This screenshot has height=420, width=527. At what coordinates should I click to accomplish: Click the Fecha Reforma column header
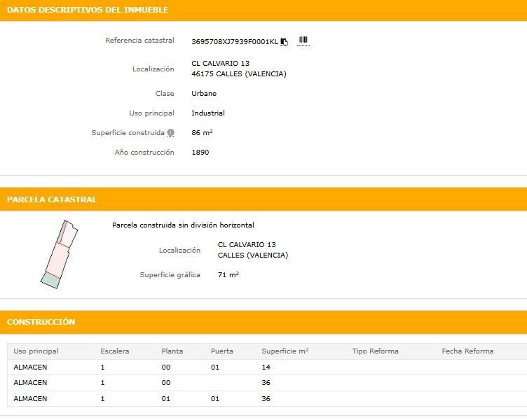coord(467,351)
